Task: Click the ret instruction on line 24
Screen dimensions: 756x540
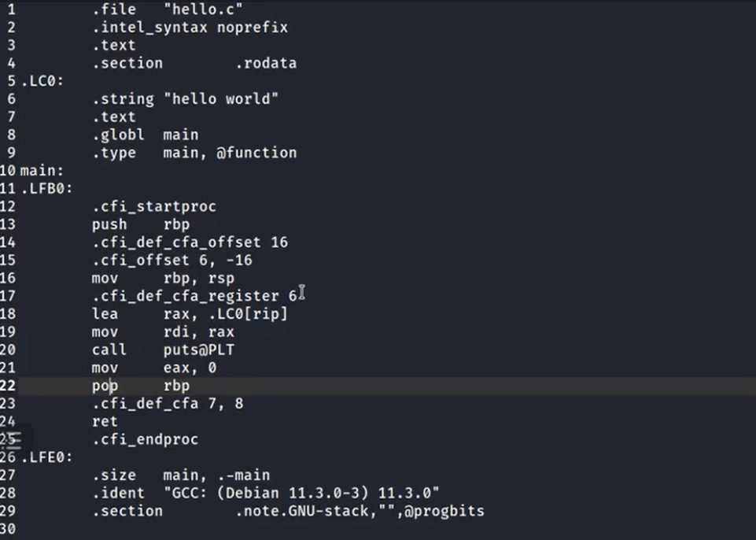Action: coord(105,422)
